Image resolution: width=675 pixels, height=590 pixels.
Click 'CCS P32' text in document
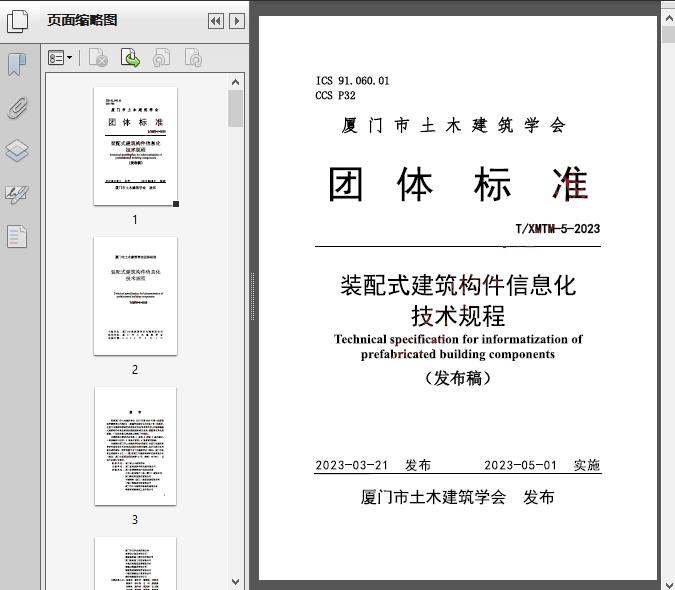pos(335,96)
